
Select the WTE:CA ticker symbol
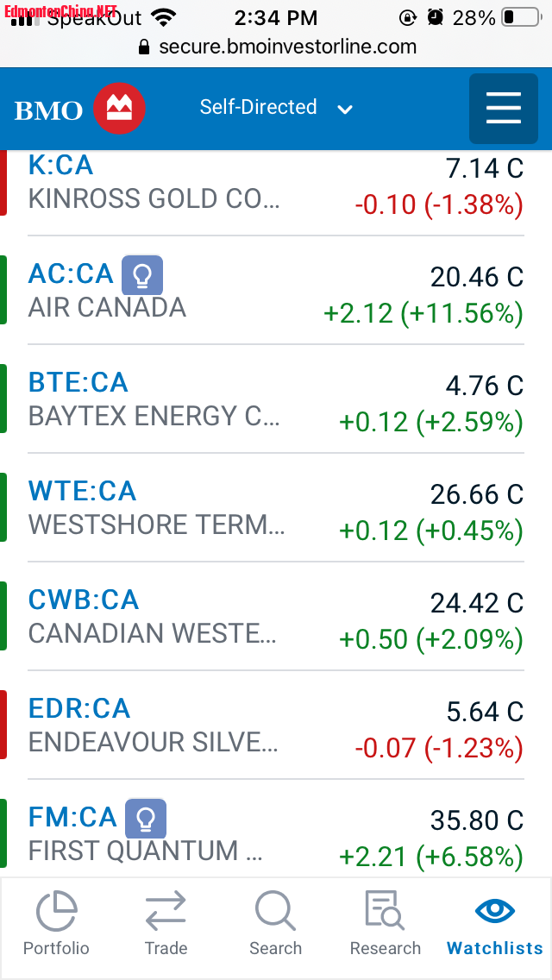tap(82, 491)
